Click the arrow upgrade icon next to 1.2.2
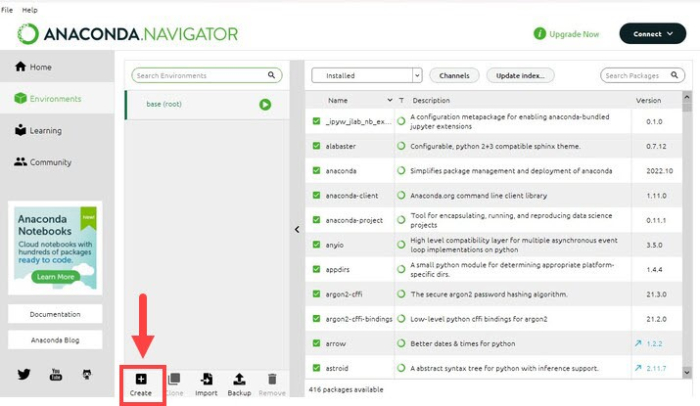Image resolution: width=700 pixels, height=406 pixels. [x=638, y=343]
